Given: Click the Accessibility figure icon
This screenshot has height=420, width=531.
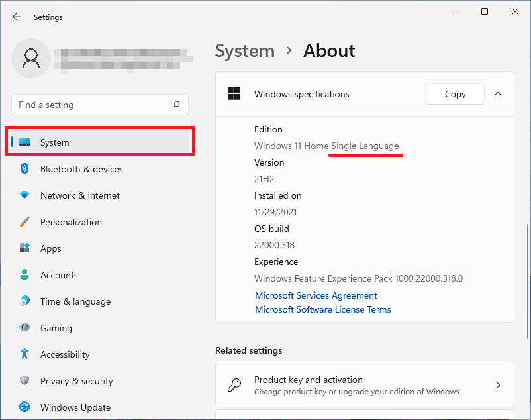Looking at the screenshot, I should [24, 354].
